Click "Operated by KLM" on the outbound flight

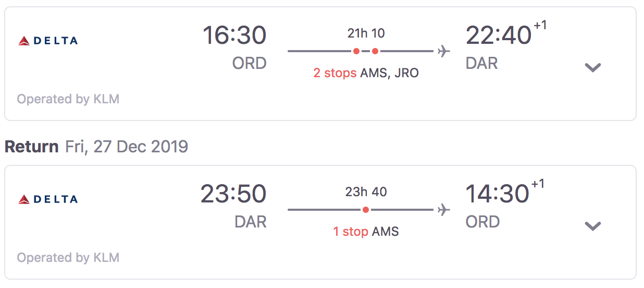pyautogui.click(x=68, y=99)
